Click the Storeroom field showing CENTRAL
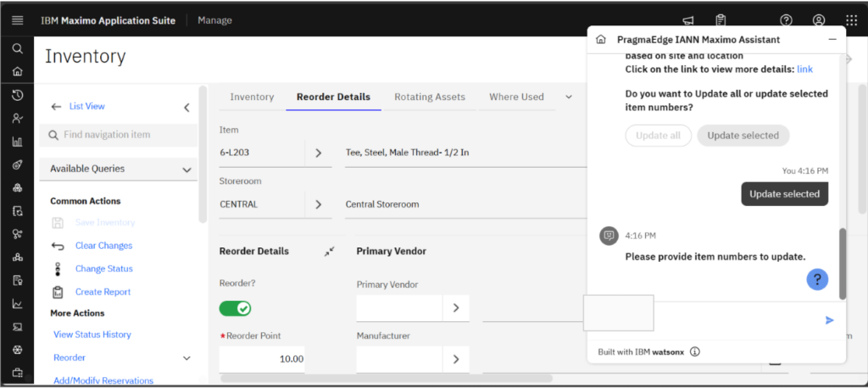 click(x=262, y=204)
